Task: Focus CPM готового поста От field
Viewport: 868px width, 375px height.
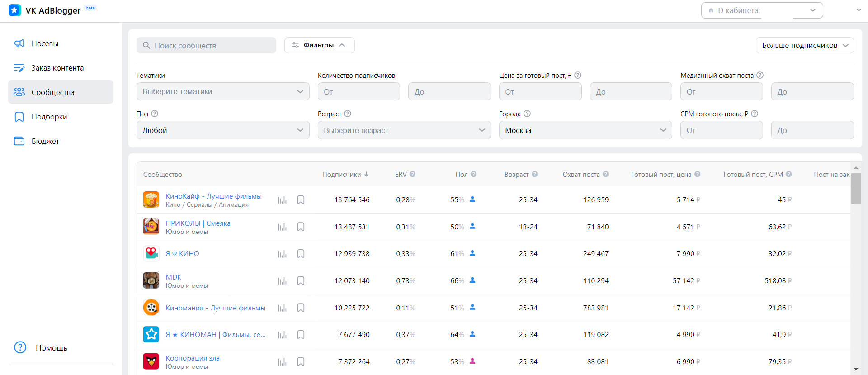Action: [x=722, y=130]
